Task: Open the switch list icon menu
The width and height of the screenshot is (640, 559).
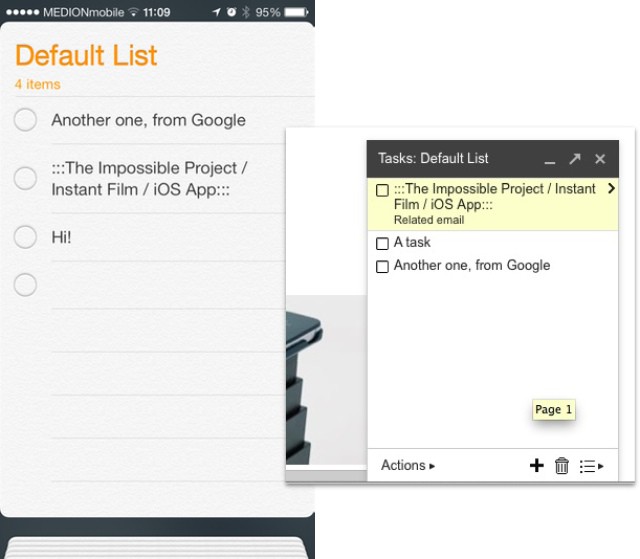Action: 591,466
